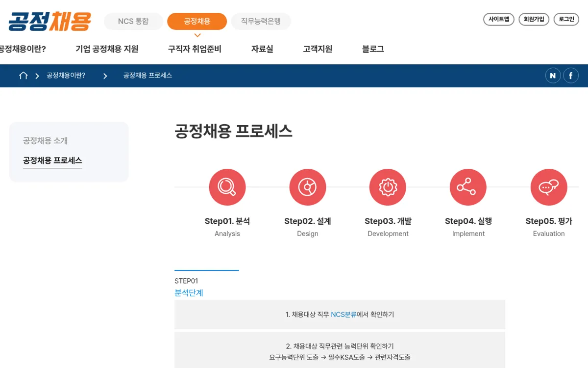Open the home icon in breadcrumb
Viewport: 588px width, 368px height.
pos(23,76)
